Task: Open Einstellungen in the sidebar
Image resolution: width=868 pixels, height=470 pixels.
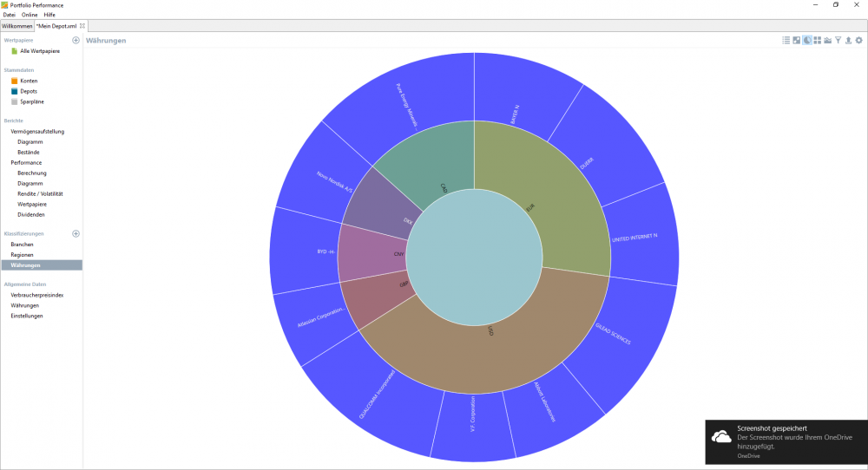Action: (x=27, y=316)
